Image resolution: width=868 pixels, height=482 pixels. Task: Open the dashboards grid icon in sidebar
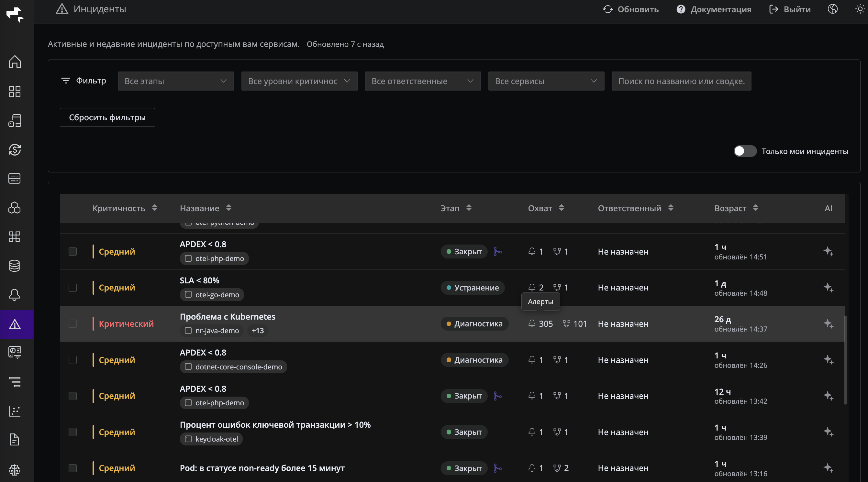pos(15,91)
